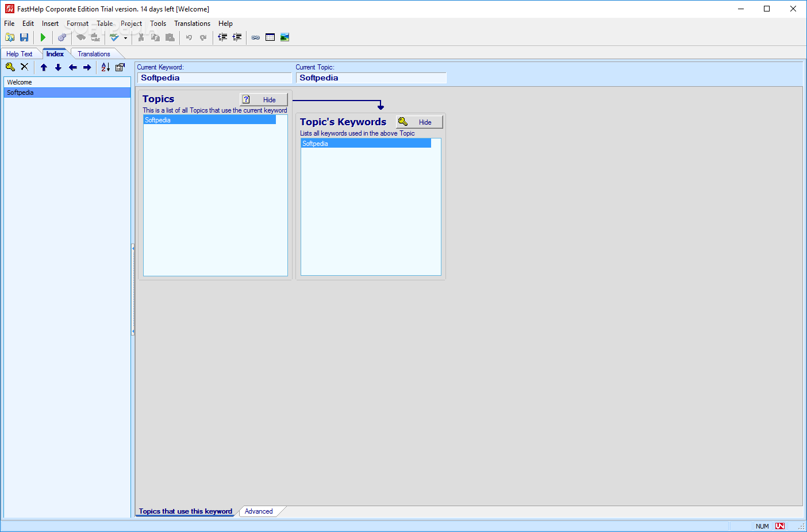Select the Welcome keyword in index list
Image resolution: width=807 pixels, height=532 pixels.
67,82
